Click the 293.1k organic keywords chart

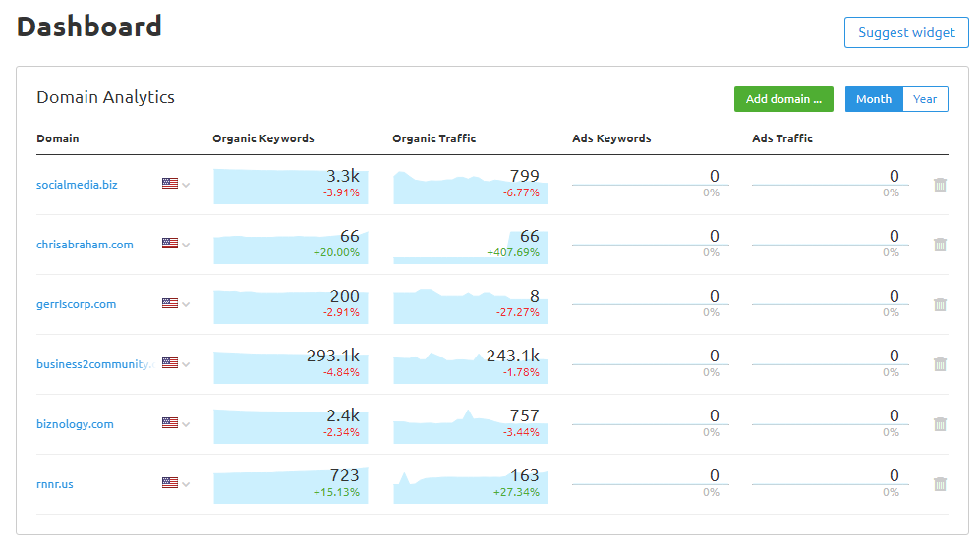click(x=291, y=365)
